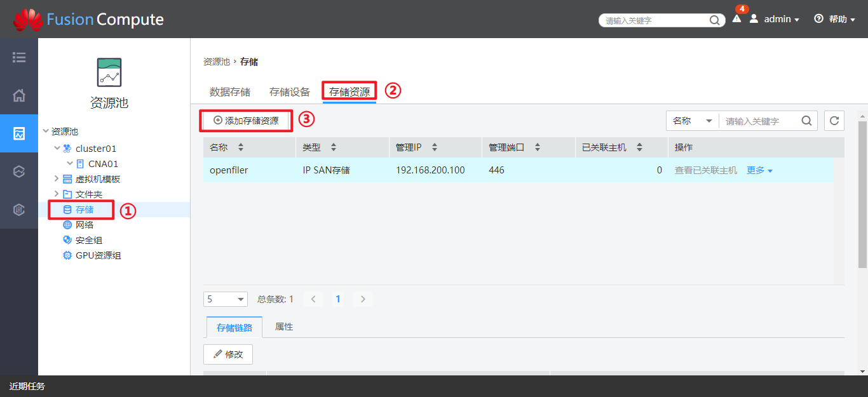Collapse the CNA01 tree node
The width and height of the screenshot is (868, 397).
pos(70,163)
